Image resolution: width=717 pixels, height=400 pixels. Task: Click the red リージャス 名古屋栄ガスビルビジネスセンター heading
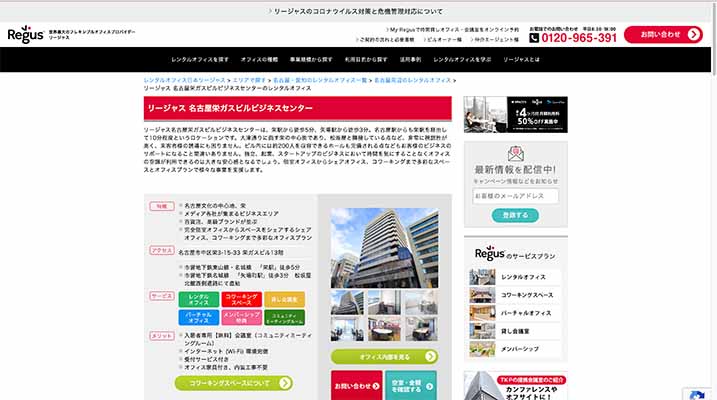[x=298, y=108]
